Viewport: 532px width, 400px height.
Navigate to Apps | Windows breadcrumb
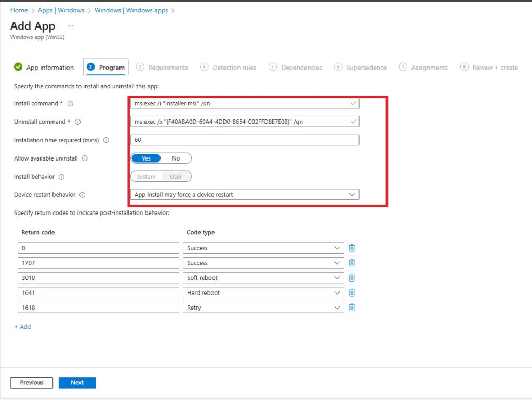point(61,10)
